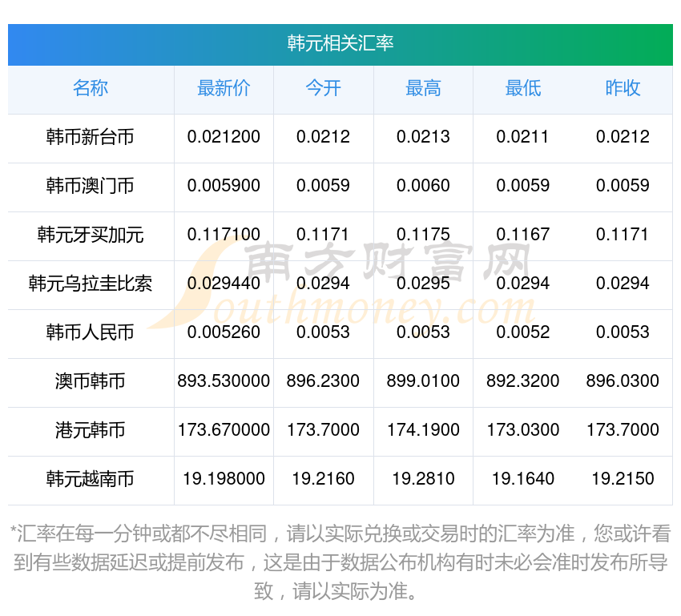Click the 19.2150 previous close value
The width and height of the screenshot is (681, 616).
click(623, 479)
